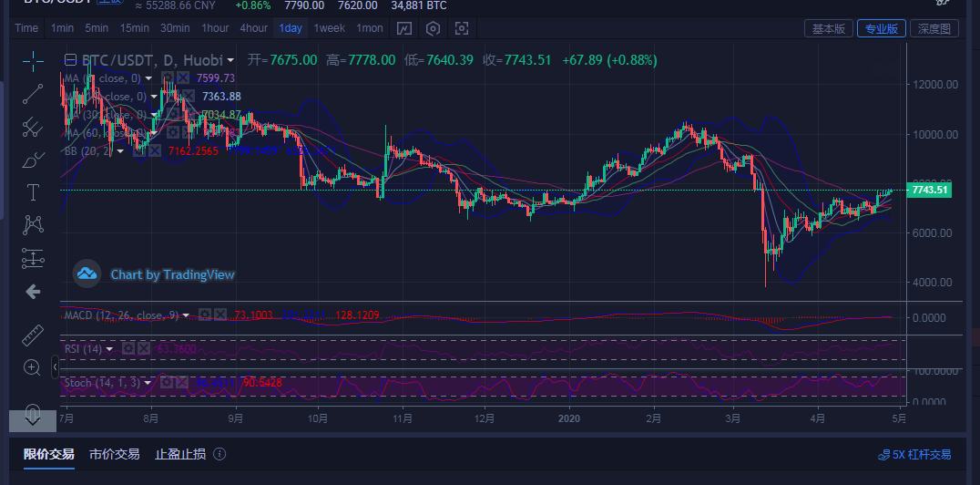Open the 5X 杠杆交易 link
Screen dimensions: 980x485
pyautogui.click(x=914, y=454)
